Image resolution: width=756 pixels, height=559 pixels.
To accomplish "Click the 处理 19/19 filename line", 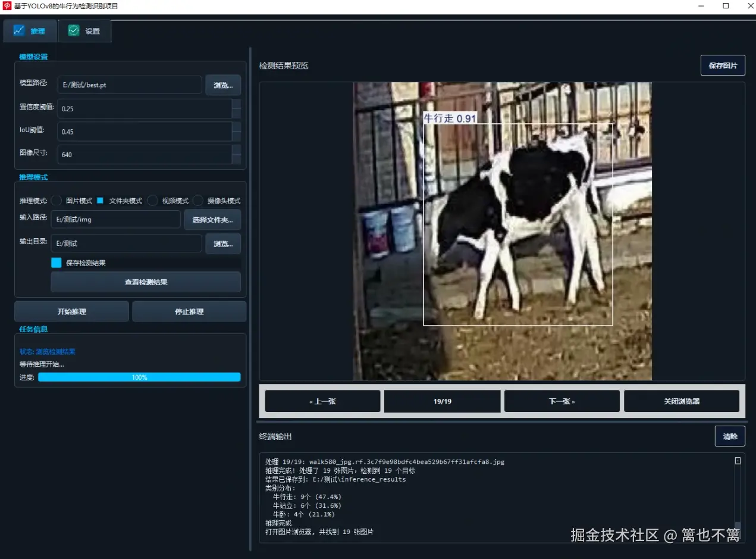I will pos(385,461).
